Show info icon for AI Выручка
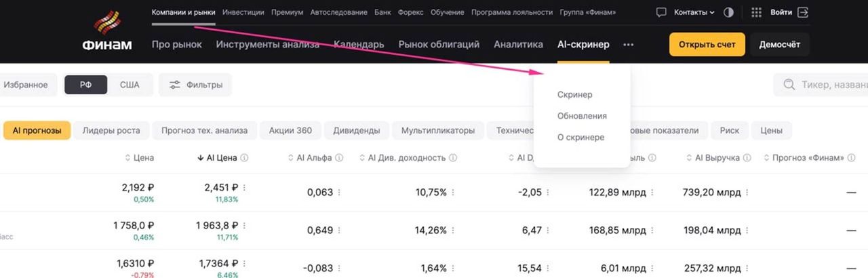 tap(747, 158)
